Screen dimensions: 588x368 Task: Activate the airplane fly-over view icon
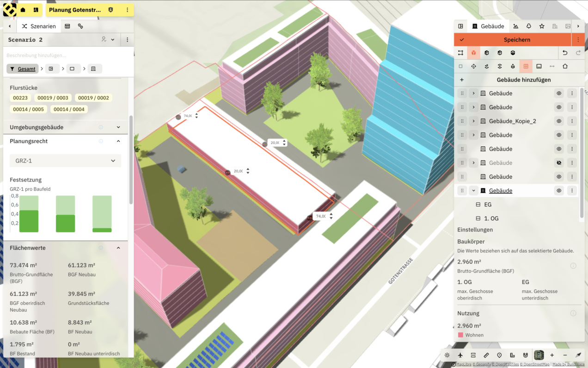pyautogui.click(x=459, y=355)
